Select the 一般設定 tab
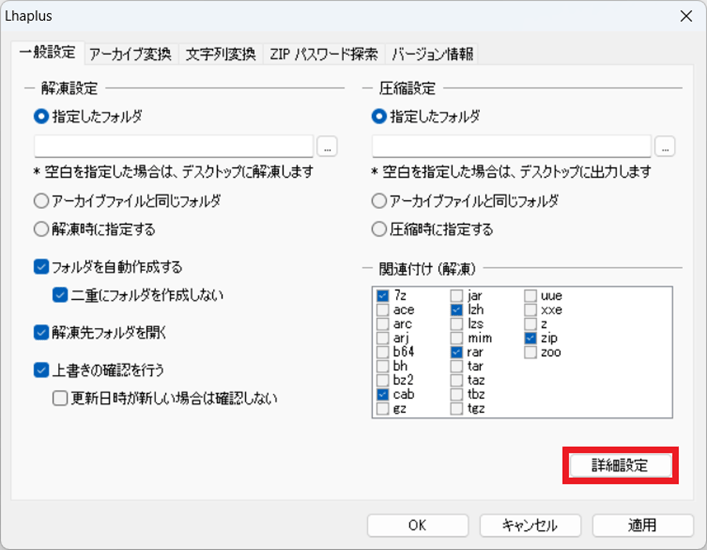 pos(47,52)
